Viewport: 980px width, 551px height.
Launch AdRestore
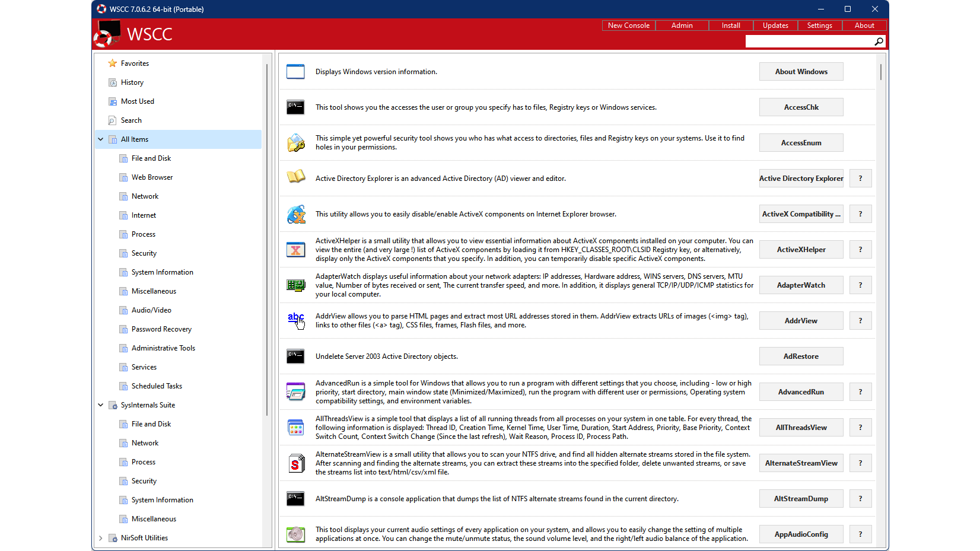[x=801, y=356]
